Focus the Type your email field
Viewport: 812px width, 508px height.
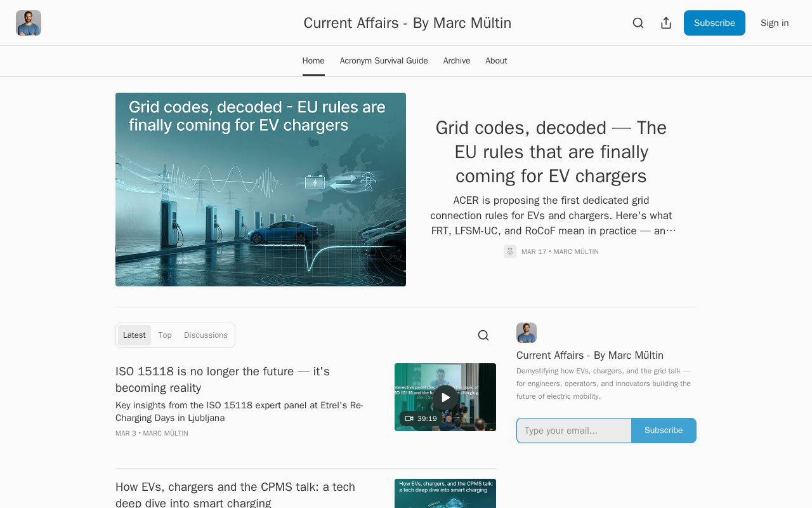[x=574, y=431]
